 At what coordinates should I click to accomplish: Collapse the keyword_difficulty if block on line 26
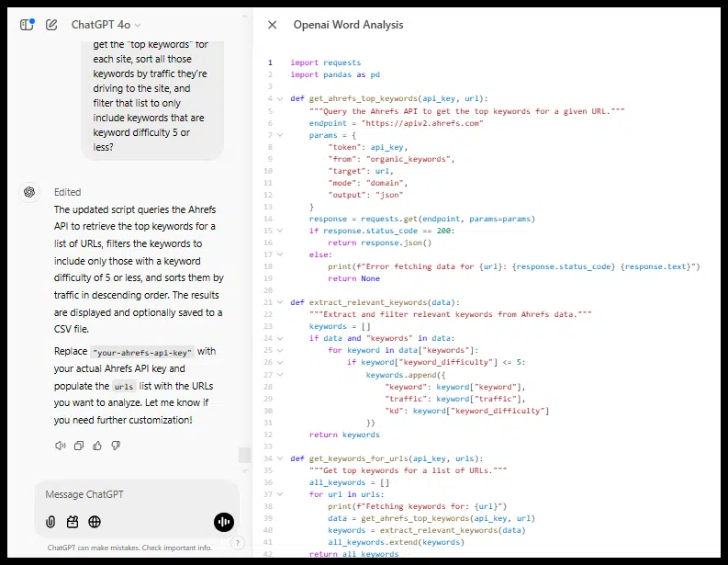[x=280, y=362]
